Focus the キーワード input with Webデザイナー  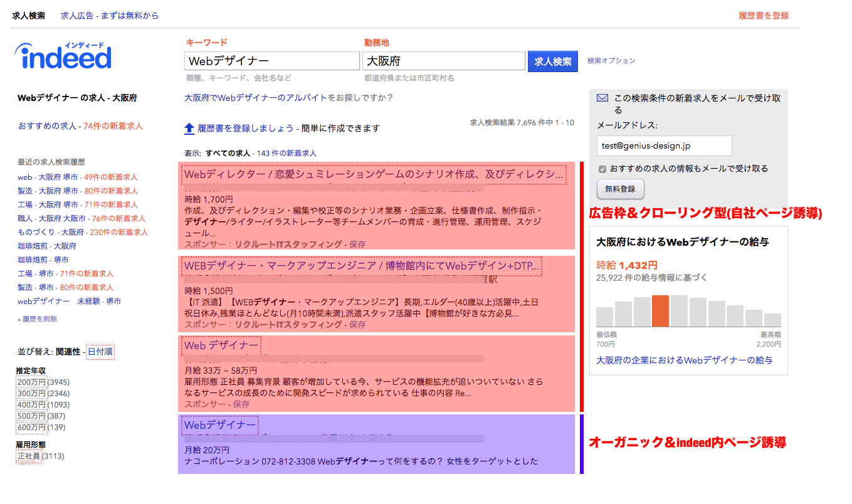point(272,61)
